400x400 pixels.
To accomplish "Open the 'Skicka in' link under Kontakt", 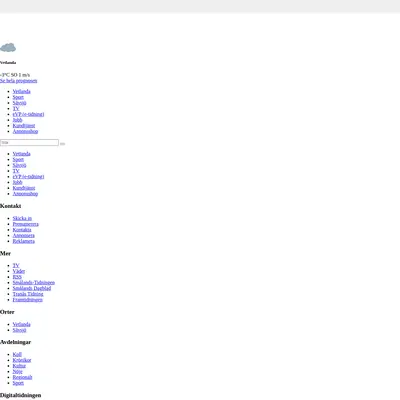I will click(22, 218).
